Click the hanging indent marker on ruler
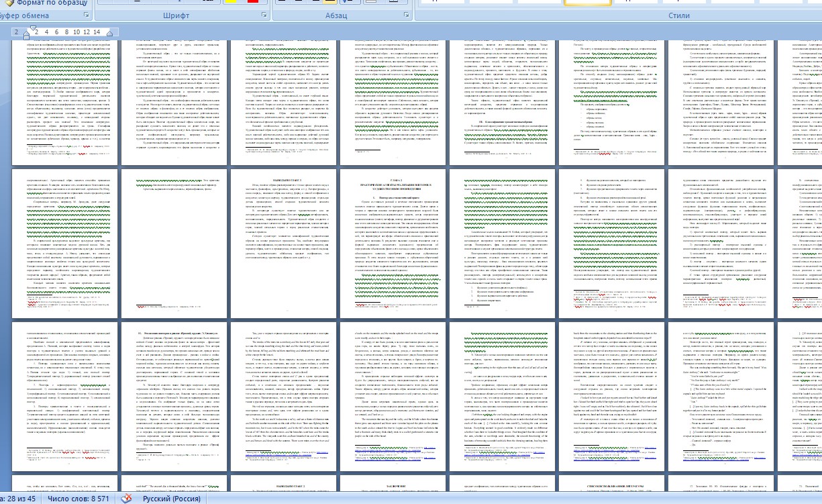The height and width of the screenshot is (504, 822). pos(28,34)
